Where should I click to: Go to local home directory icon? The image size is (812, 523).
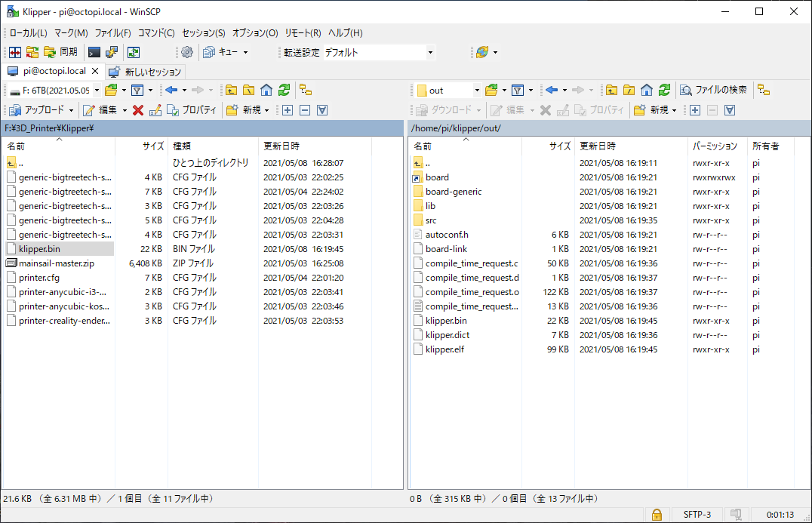point(266,91)
